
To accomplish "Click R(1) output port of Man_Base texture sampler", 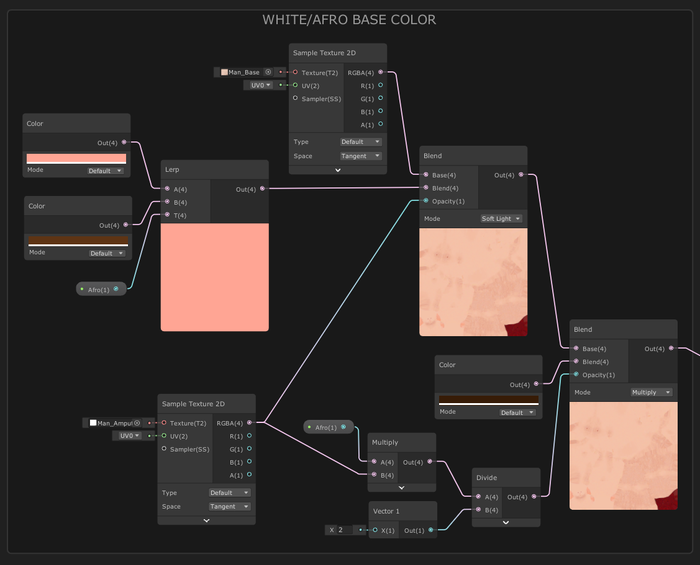I will [380, 85].
